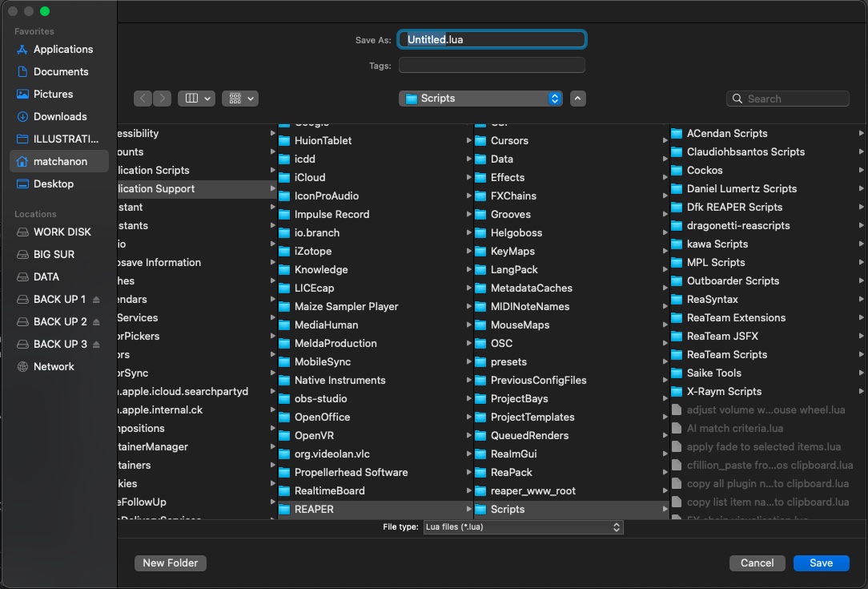The image size is (868, 589).
Task: Open Network in the Locations list
Action: pyautogui.click(x=54, y=366)
